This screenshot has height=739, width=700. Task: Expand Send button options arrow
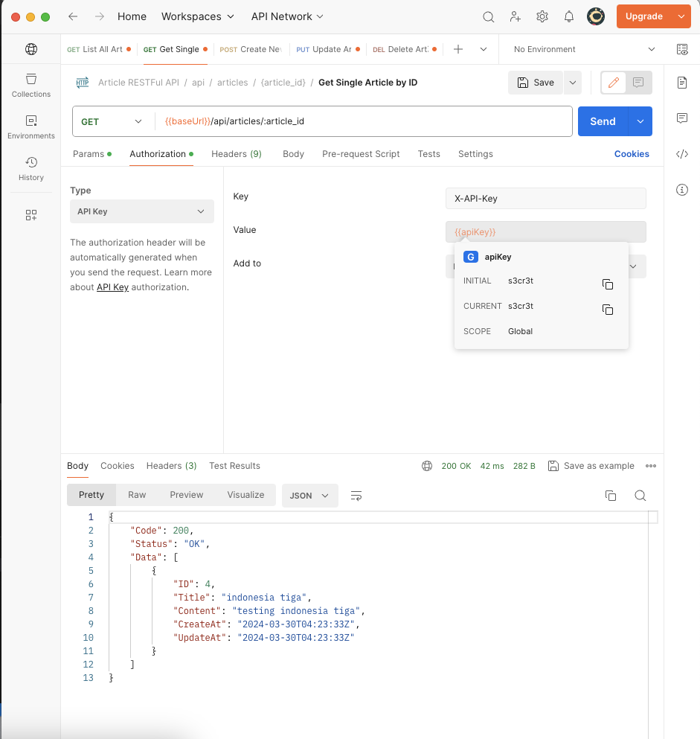tap(640, 121)
